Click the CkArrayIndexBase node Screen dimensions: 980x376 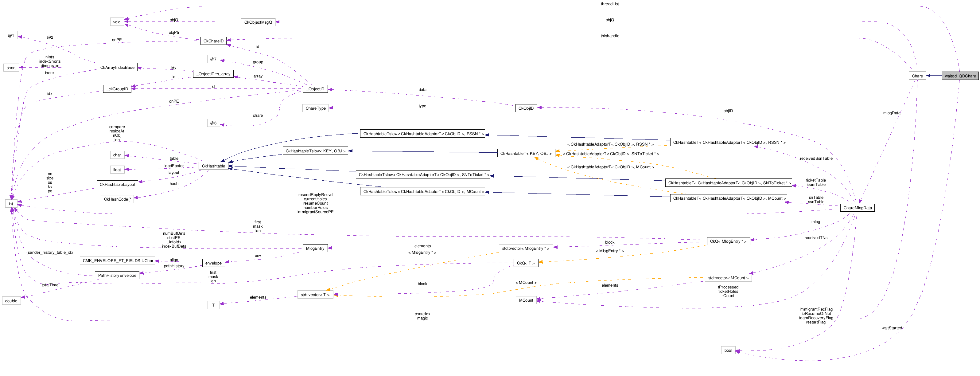coord(117,67)
